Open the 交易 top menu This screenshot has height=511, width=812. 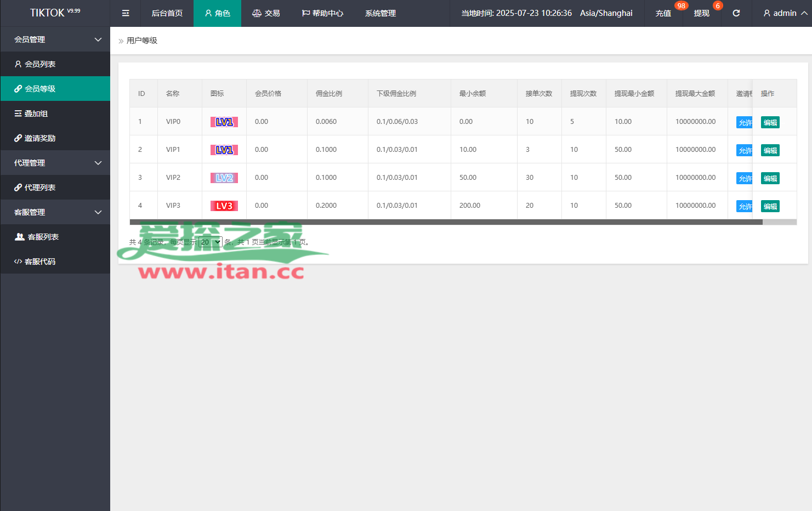pos(266,13)
